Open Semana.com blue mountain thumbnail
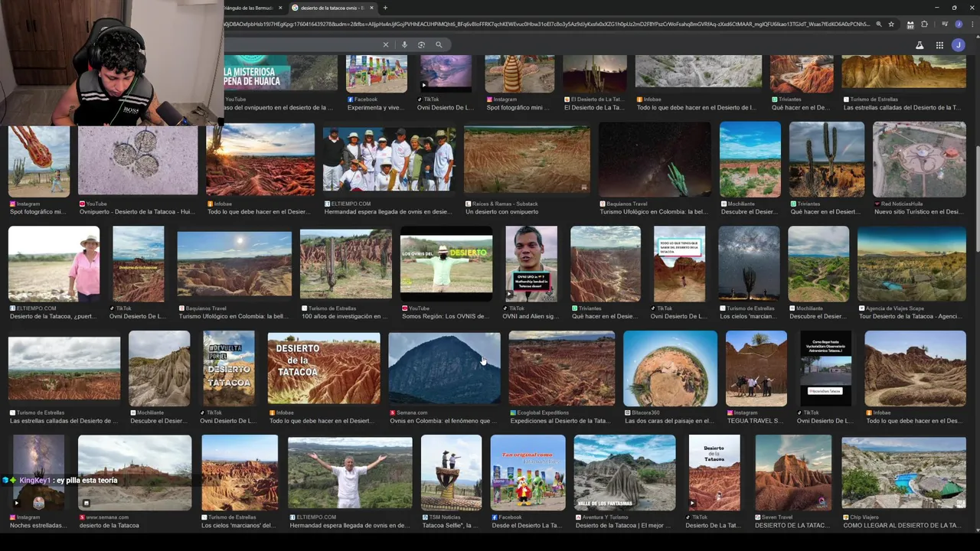980x551 pixels. pyautogui.click(x=444, y=368)
